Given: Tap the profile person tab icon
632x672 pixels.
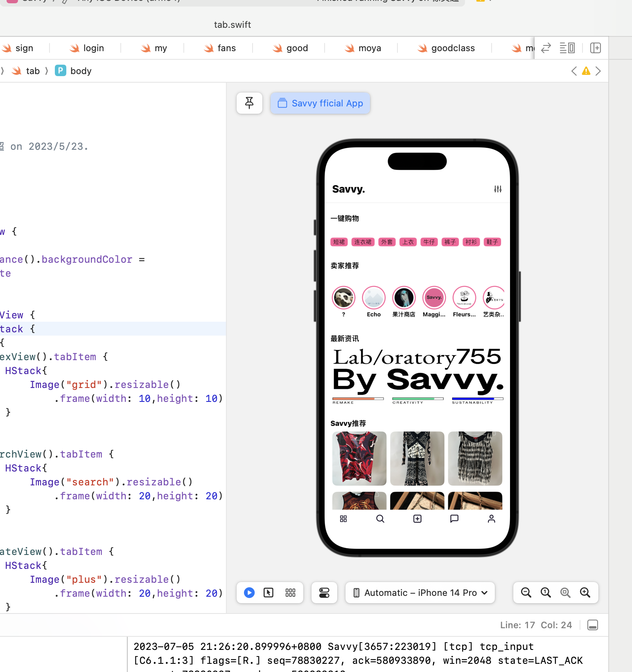Looking at the screenshot, I should tap(492, 519).
